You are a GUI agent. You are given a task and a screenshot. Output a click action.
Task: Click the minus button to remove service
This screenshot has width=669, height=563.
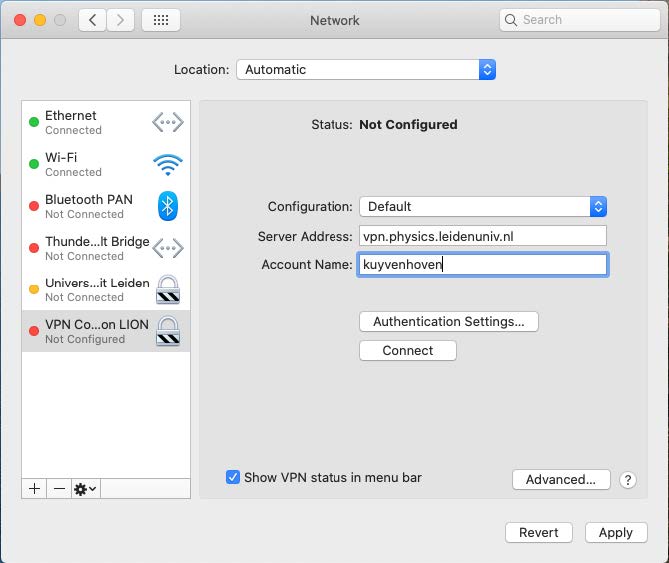[59, 488]
